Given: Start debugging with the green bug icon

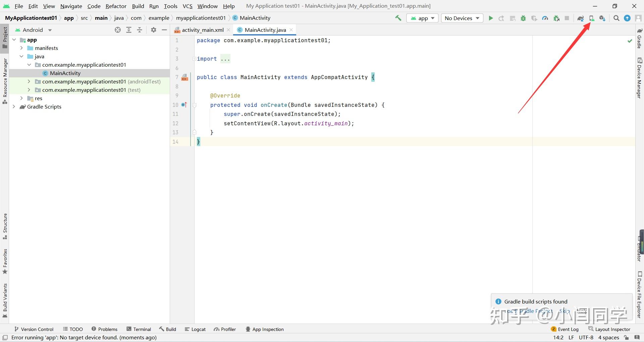Looking at the screenshot, I should point(523,18).
